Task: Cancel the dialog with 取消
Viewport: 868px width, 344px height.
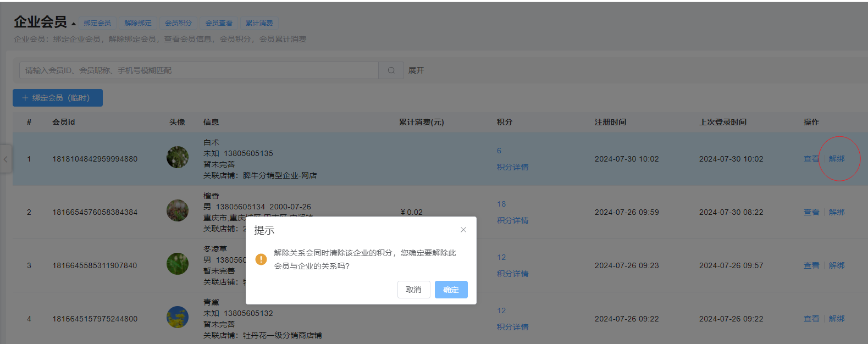Action: click(x=413, y=290)
